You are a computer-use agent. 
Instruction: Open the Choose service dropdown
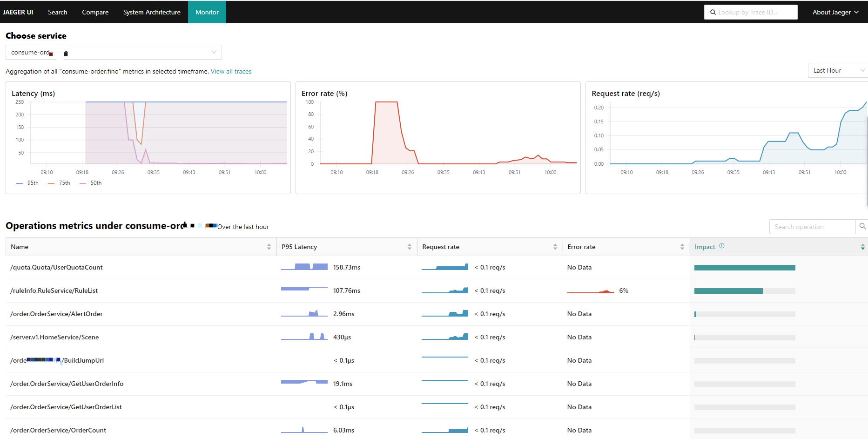(114, 52)
